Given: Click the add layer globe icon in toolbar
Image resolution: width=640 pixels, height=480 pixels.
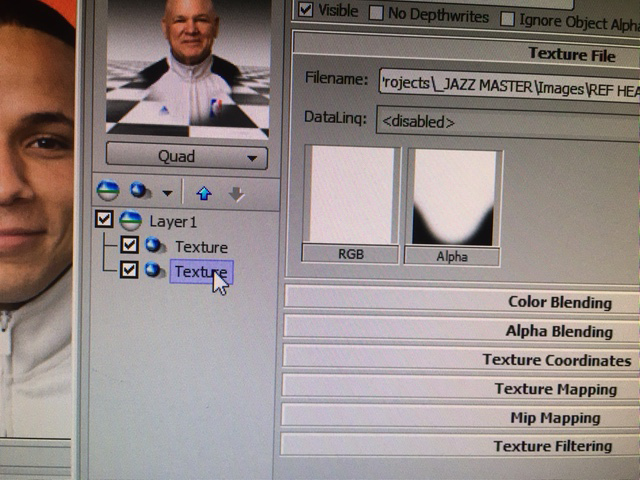Looking at the screenshot, I should (x=108, y=190).
